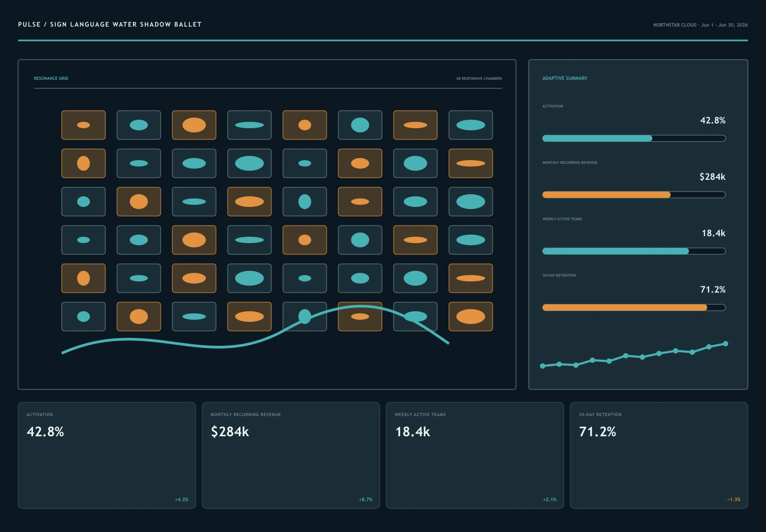The width and height of the screenshot is (766, 532).
Task: Click the "30-DAY RETENTION" label in Adaptive Summary
Action: (559, 276)
